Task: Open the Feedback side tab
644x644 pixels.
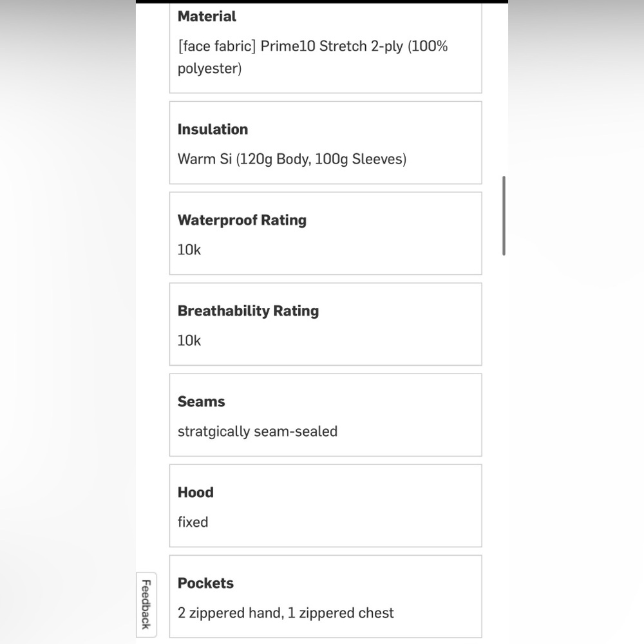Action: point(146,604)
